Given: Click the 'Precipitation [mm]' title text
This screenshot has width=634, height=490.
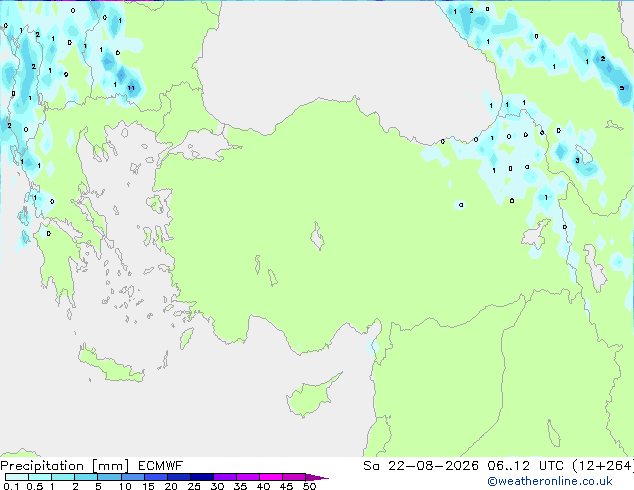Looking at the screenshot, I should click(64, 466).
